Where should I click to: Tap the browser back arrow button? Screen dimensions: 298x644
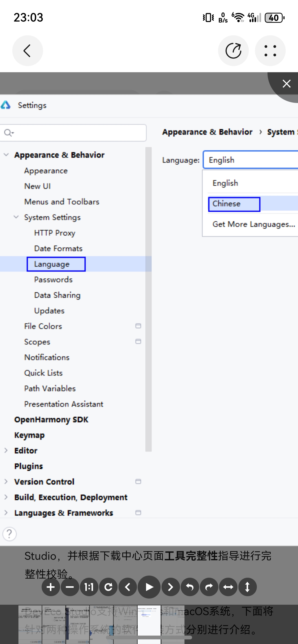(x=27, y=51)
